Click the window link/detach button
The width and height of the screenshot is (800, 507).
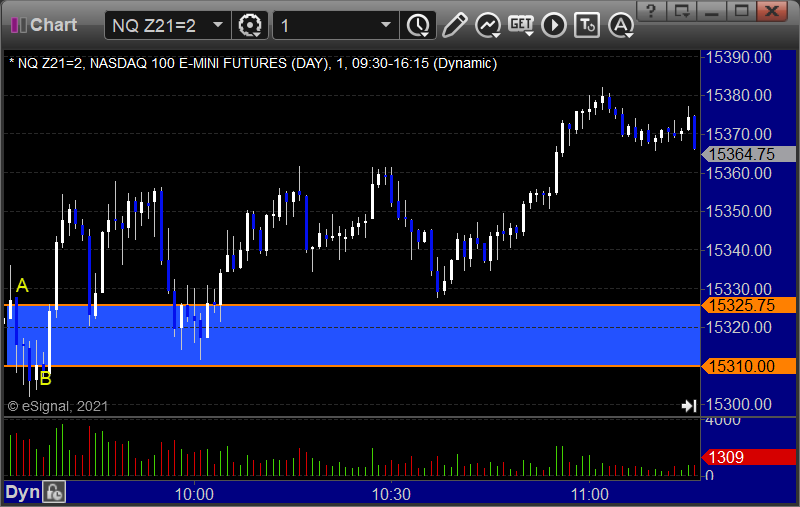(682, 11)
